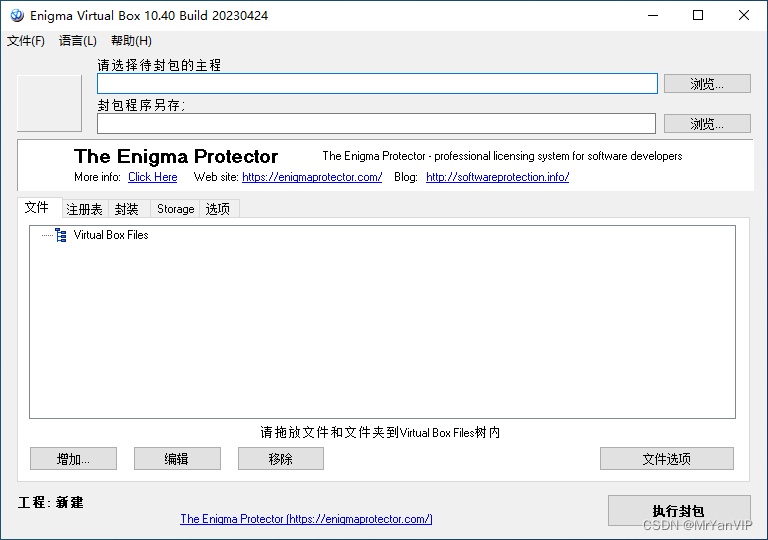Click the 编辑 button
Viewport: 768px width, 540px height.
pos(177,459)
